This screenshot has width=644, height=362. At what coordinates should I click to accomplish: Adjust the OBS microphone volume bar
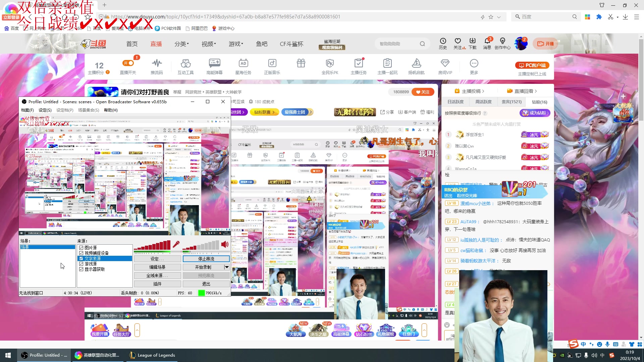(152, 246)
